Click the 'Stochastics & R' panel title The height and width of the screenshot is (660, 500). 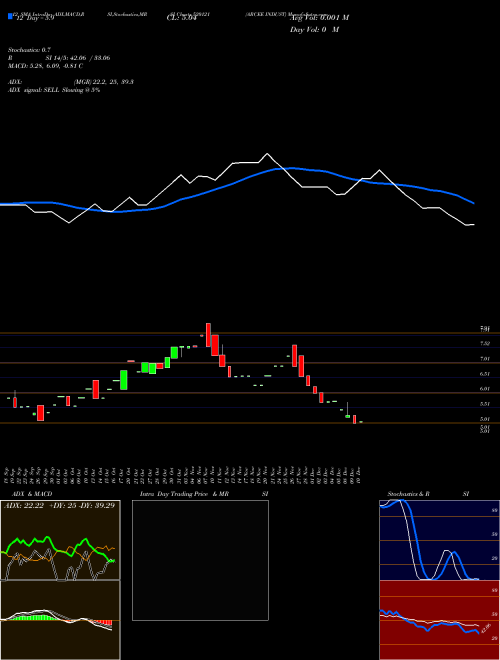click(408, 494)
